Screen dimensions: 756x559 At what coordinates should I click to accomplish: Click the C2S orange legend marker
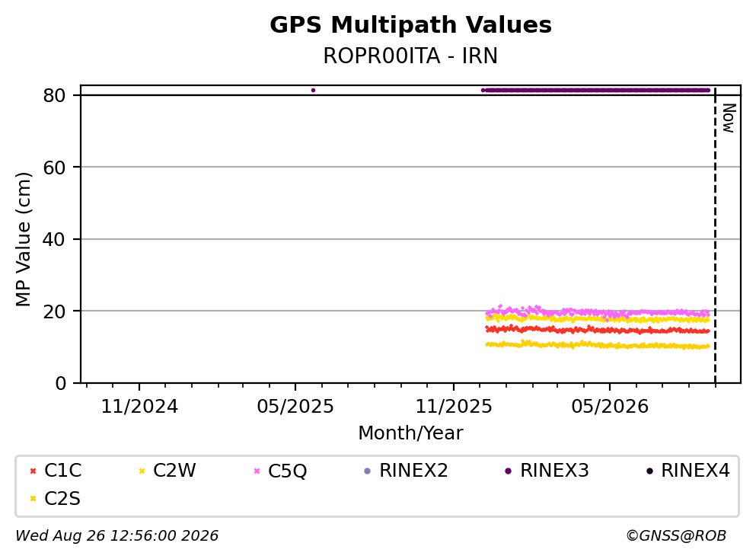click(33, 499)
